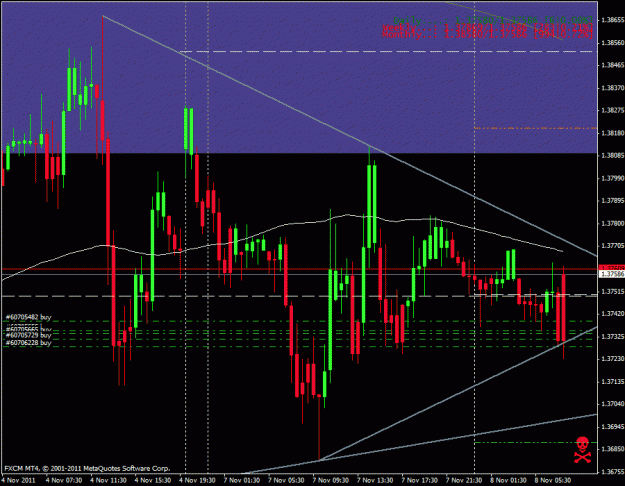The image size is (625, 486).
Task: Click the 7 Nov 21:30 time label
Action: coord(464,480)
